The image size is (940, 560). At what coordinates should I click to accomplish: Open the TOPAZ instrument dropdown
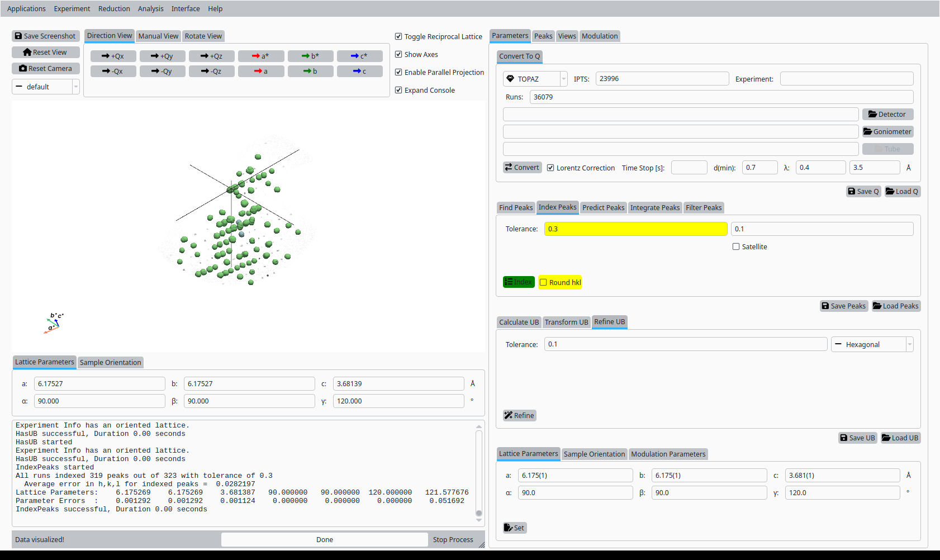click(535, 79)
